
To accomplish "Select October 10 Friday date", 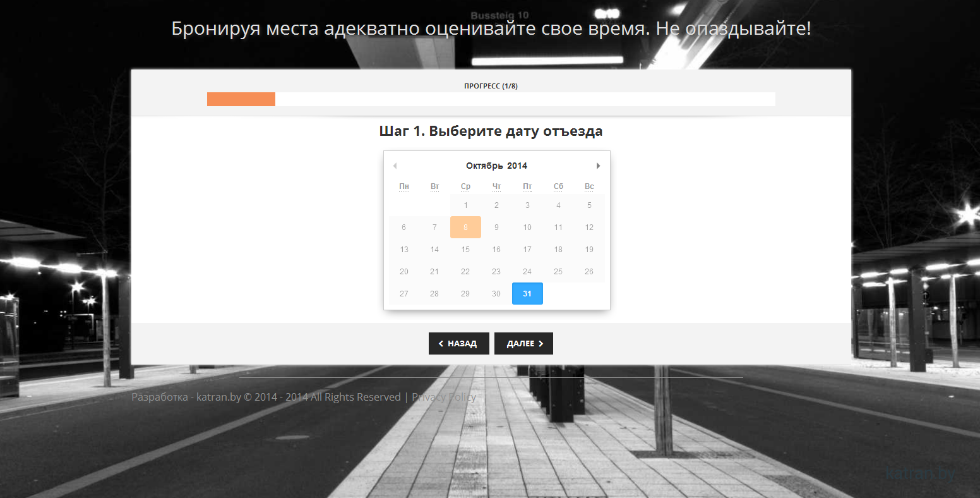I will 527,228.
